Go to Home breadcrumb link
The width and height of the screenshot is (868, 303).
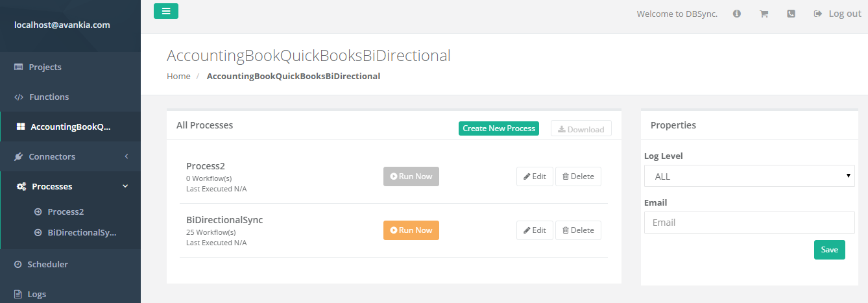(178, 76)
